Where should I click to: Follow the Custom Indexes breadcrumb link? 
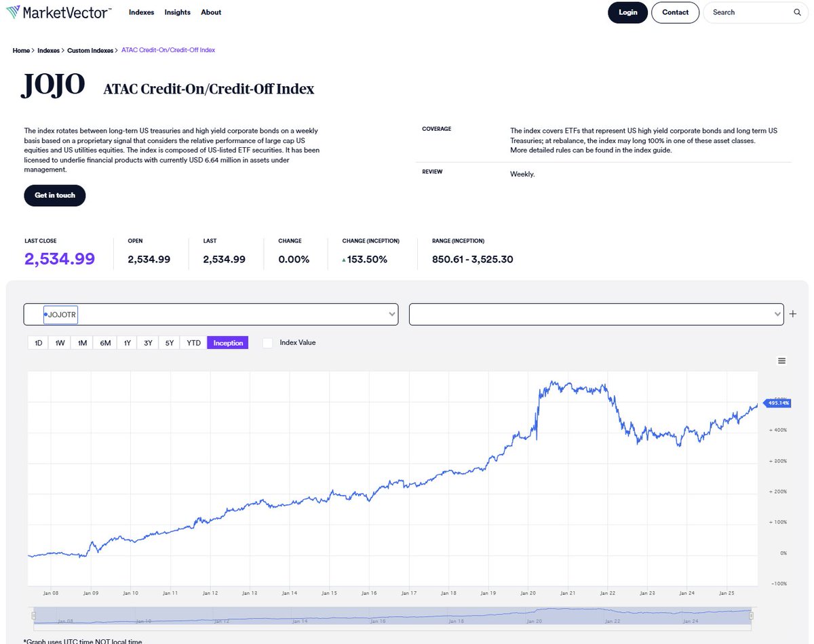(x=90, y=50)
